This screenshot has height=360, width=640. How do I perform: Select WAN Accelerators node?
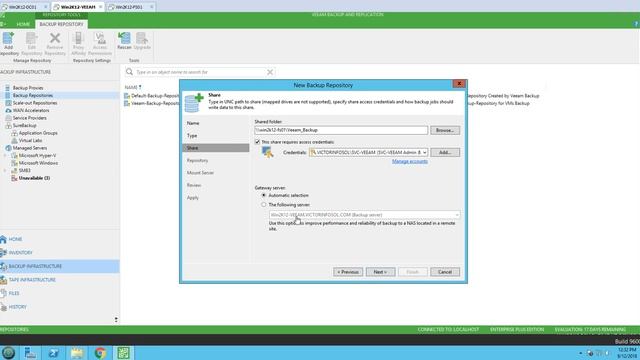click(31, 110)
